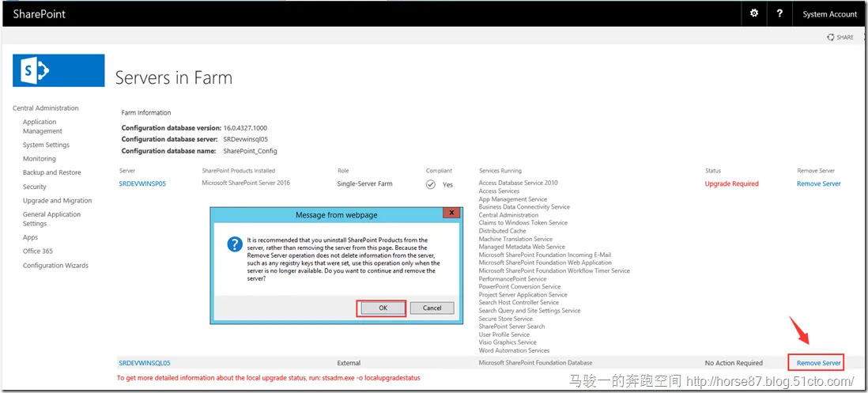Open the Help question mark icon
Viewport: 868px width, 393px height.
pyautogui.click(x=780, y=14)
